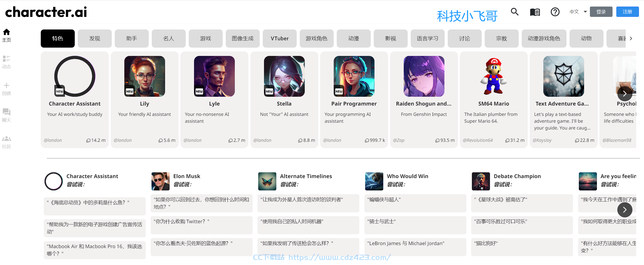Open the 社区 community sidebar icon
Image resolution: width=644 pixels, height=265 pixels.
(6, 139)
